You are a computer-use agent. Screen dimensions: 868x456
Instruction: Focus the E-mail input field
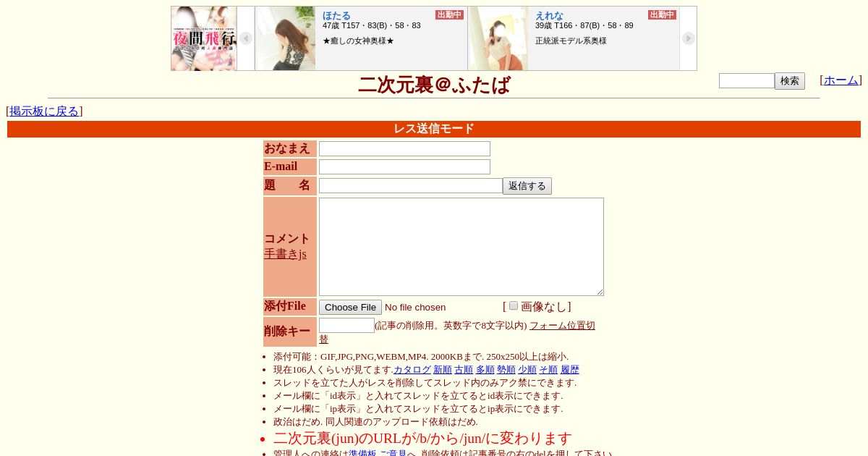(x=404, y=166)
